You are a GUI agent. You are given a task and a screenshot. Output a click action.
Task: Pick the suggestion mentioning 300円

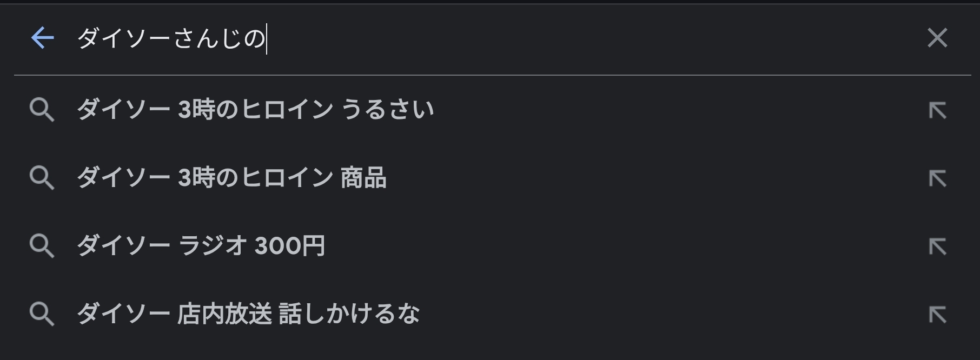pyautogui.click(x=201, y=246)
